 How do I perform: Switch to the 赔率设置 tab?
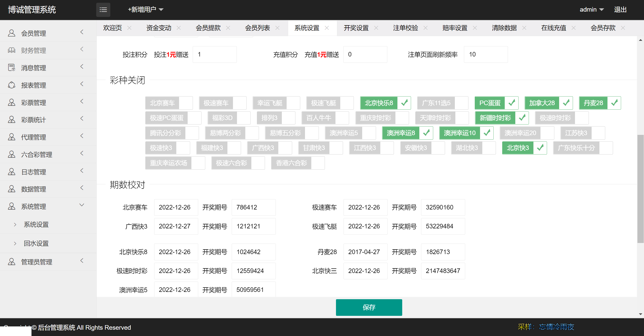(455, 28)
